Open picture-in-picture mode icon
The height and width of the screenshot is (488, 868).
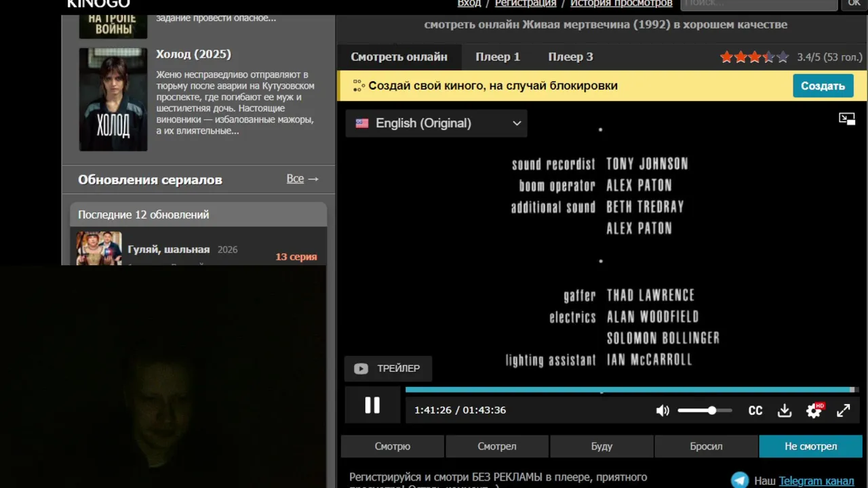coord(846,119)
